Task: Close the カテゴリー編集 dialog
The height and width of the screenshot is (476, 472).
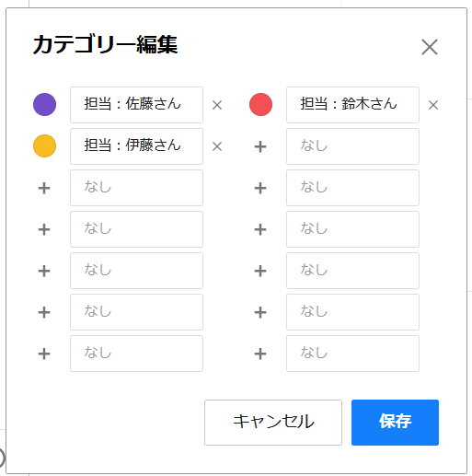Action: point(430,47)
